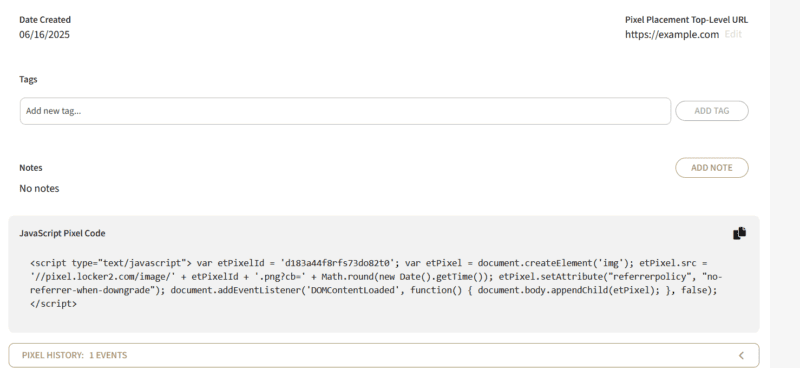Click the ADD TAG button
The image size is (800, 368).
(x=712, y=111)
